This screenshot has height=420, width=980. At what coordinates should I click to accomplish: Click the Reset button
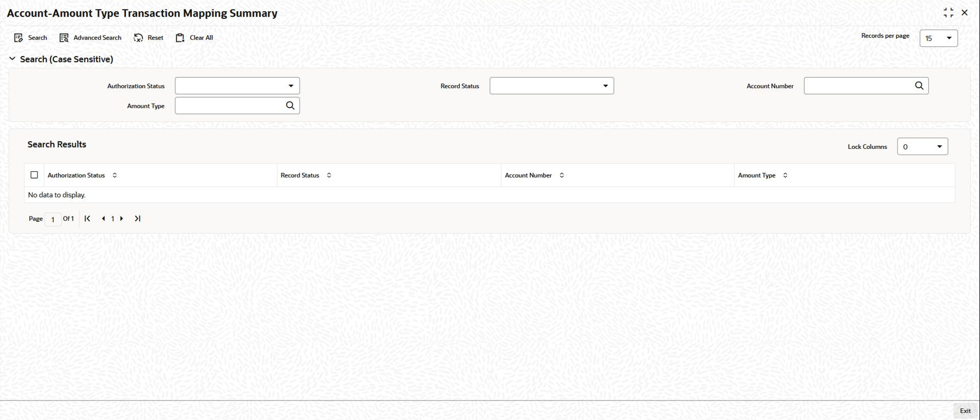pyautogui.click(x=148, y=38)
